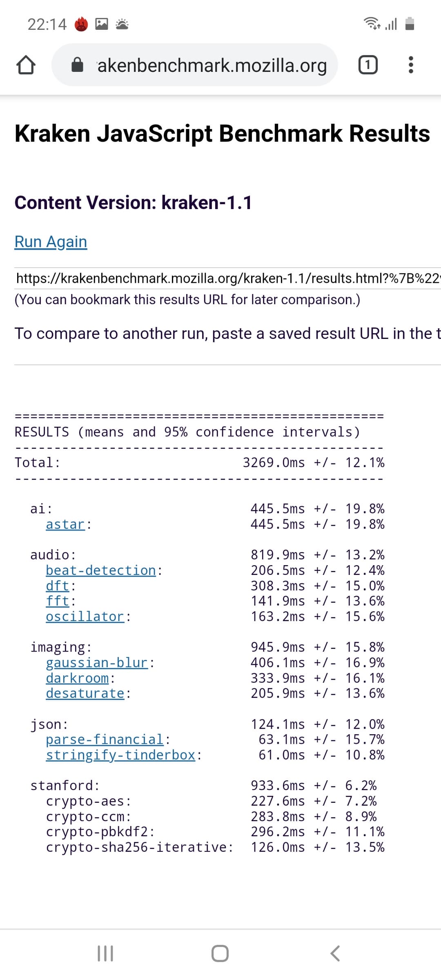
Task: Tap the AnTuTu notification icon in status bar
Action: [x=81, y=24]
